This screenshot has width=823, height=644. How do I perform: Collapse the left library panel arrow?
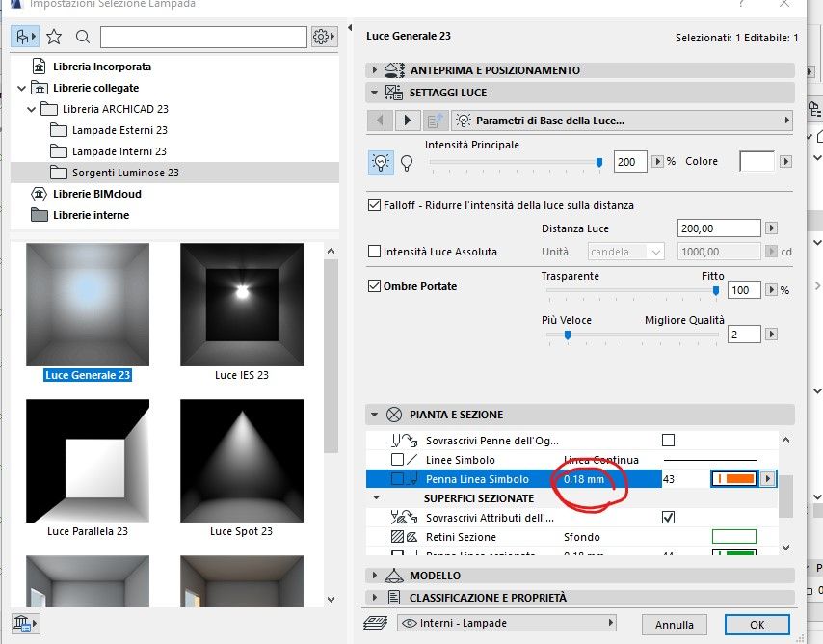[350, 27]
